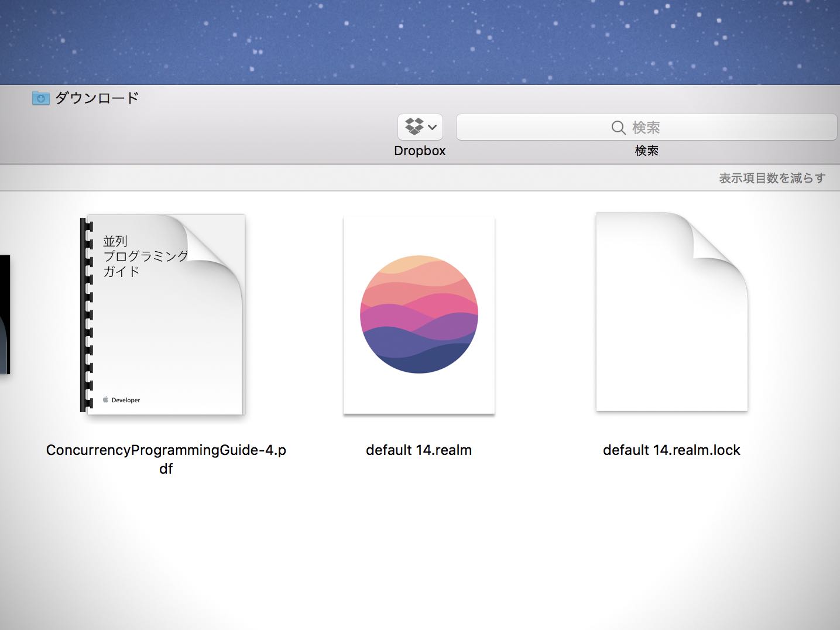Image resolution: width=840 pixels, height=630 pixels.
Task: Open the Dropbox toolbar dropdown
Action: pyautogui.click(x=420, y=126)
